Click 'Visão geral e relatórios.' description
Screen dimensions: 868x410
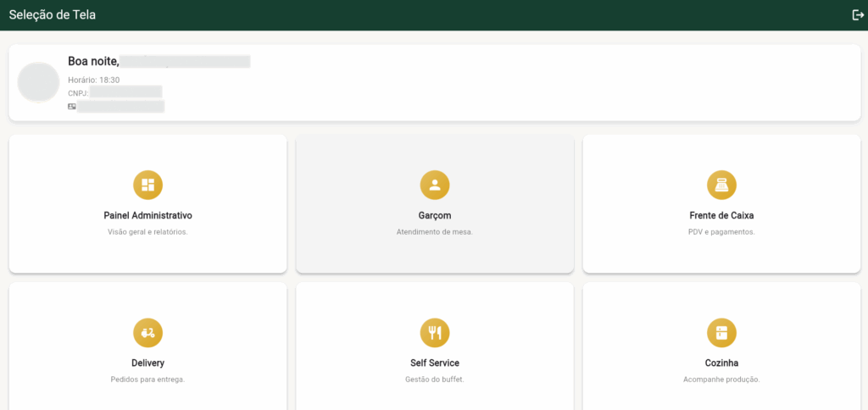coord(147,232)
